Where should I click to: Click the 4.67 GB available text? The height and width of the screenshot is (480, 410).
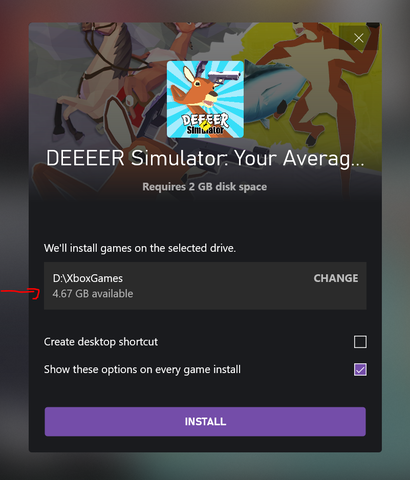93,294
